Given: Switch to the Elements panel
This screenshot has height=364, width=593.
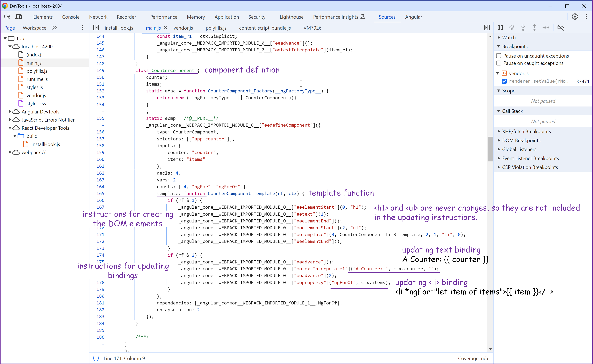Looking at the screenshot, I should [x=43, y=17].
